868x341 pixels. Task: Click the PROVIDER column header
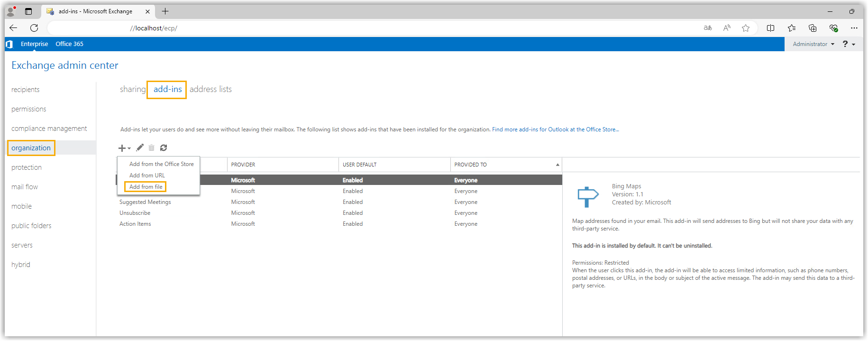click(283, 165)
